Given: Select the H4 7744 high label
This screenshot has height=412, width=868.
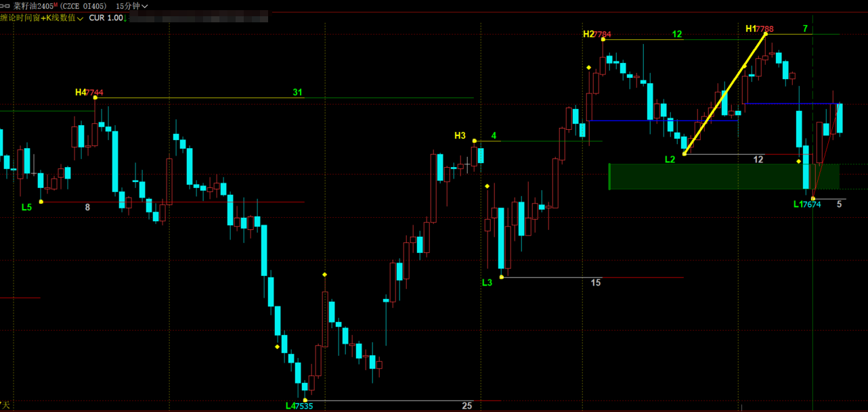Looking at the screenshot, I should [89, 92].
